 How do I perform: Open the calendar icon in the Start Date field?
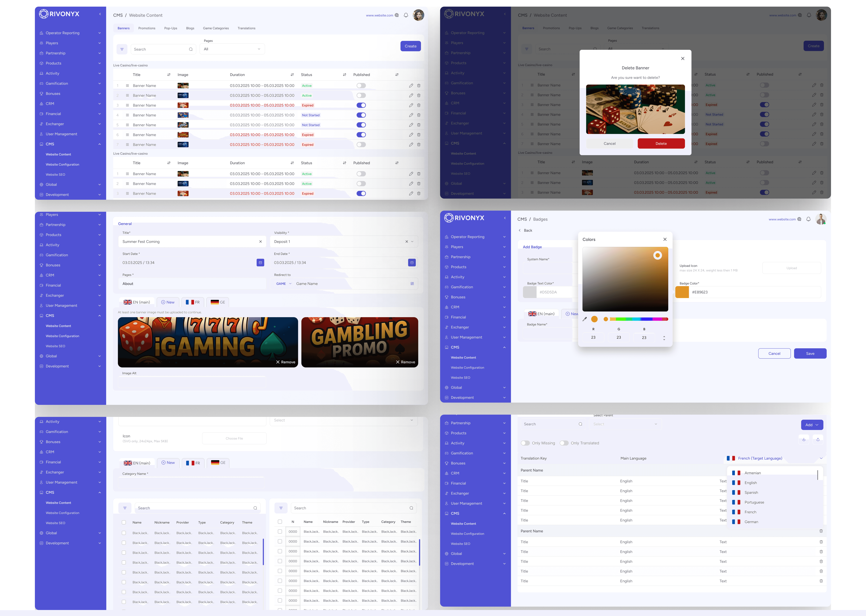261,262
